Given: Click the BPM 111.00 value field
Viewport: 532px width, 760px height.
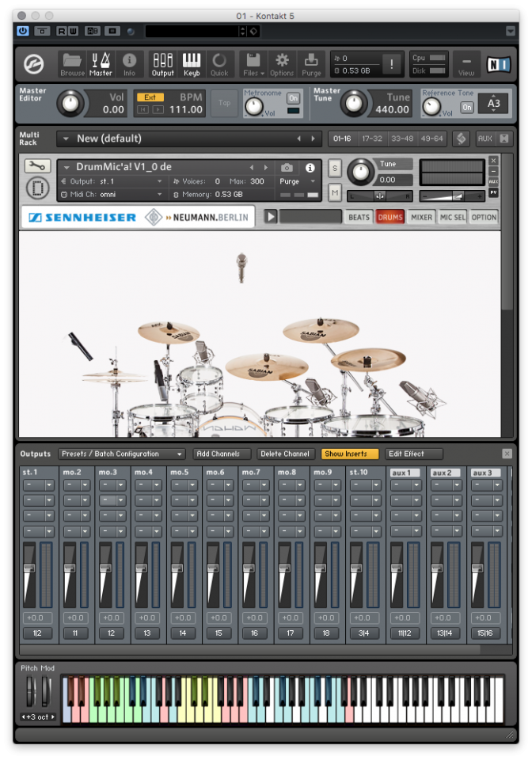Looking at the screenshot, I should (186, 109).
